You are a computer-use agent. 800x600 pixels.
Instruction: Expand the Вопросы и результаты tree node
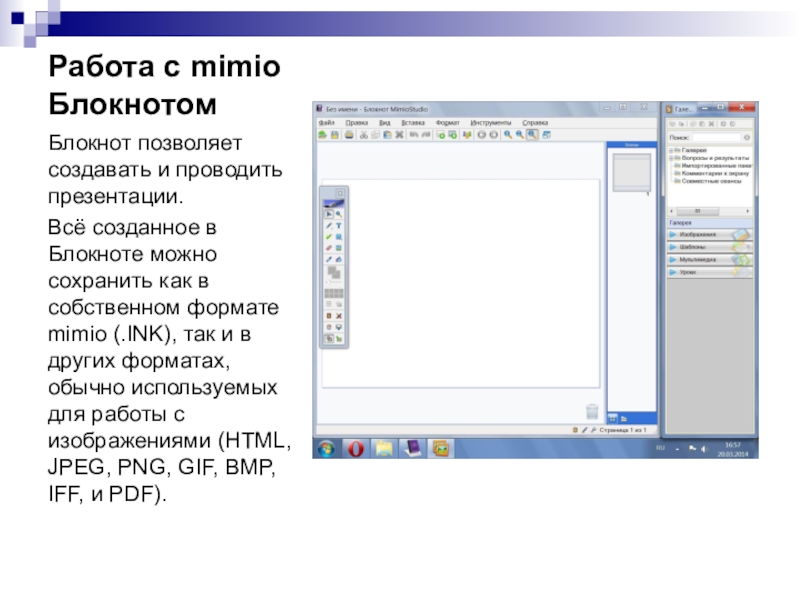click(x=671, y=158)
